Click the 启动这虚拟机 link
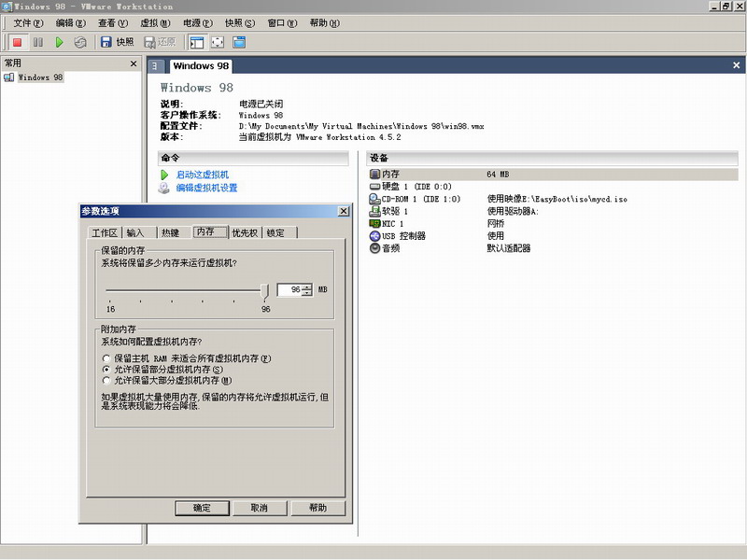Image resolution: width=747 pixels, height=560 pixels. click(203, 175)
